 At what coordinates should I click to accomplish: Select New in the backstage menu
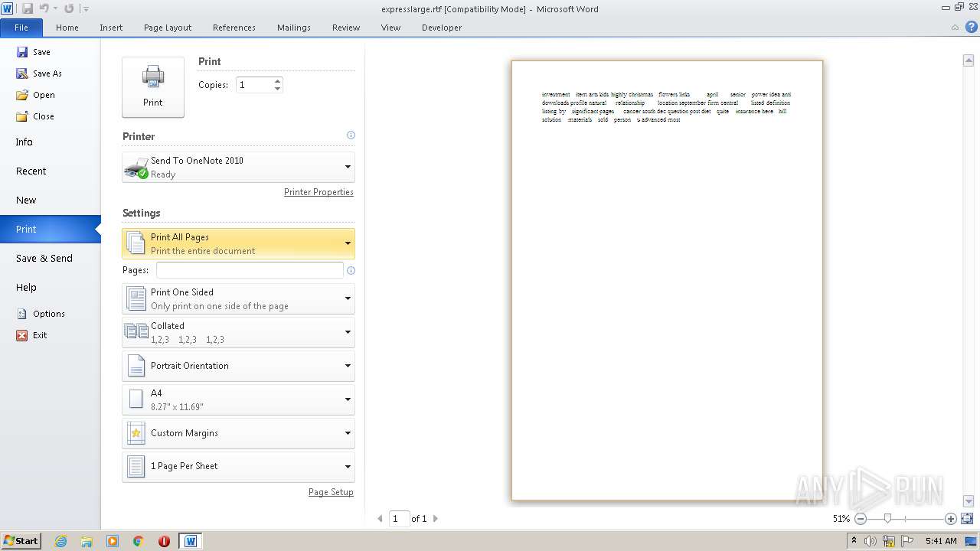point(50,201)
